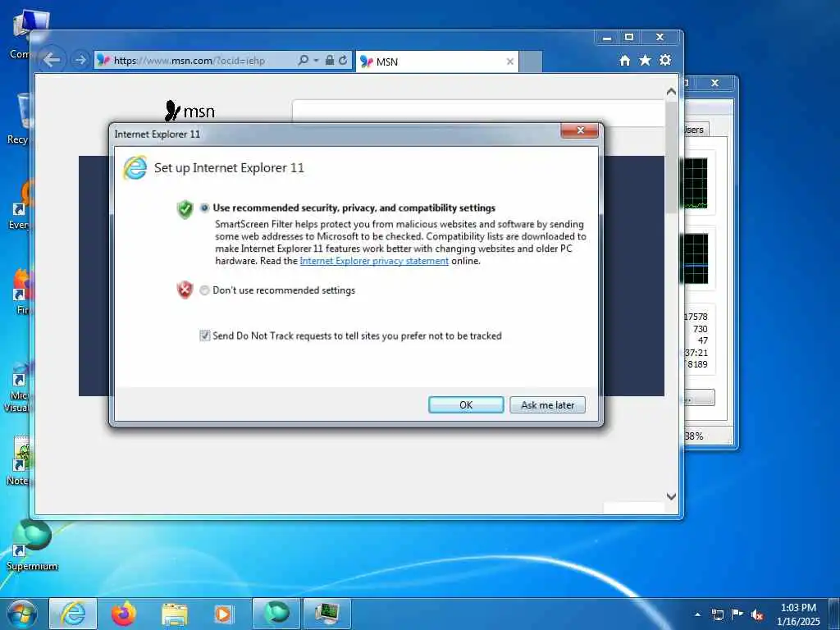The width and height of the screenshot is (840, 630).
Task: Click the red shield not-recommended icon
Action: [185, 290]
